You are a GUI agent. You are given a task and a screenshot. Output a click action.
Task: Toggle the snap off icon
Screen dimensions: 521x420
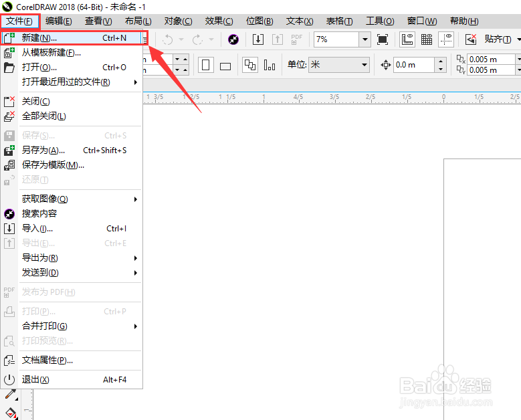coord(470,39)
